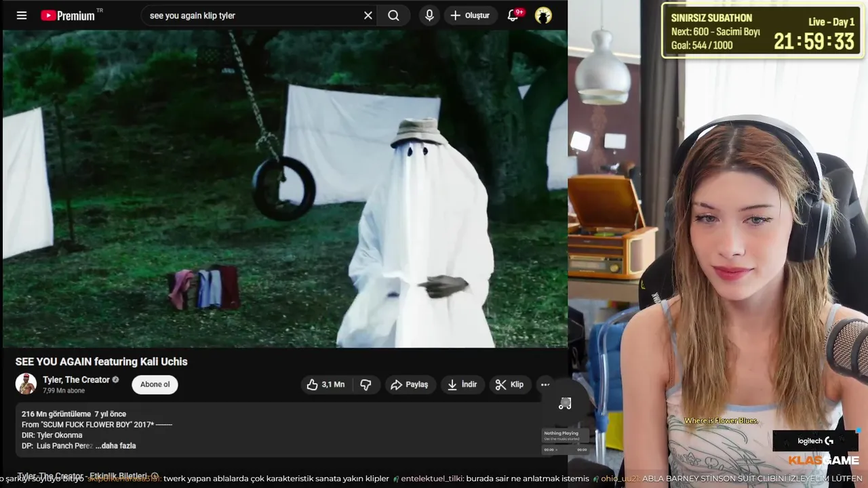868x488 pixels.
Task: Click the '216 Mn görüntüleme 7 yıl önce' text
Action: (x=74, y=414)
